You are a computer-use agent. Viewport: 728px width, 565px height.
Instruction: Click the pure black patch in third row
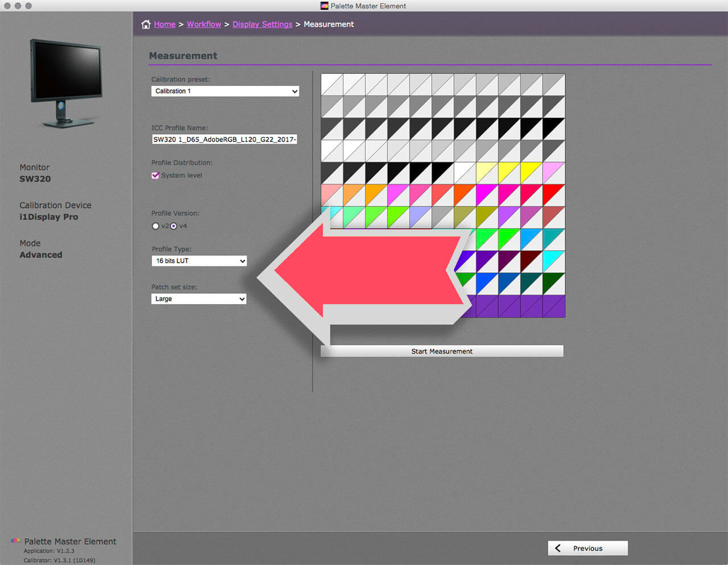554,128
